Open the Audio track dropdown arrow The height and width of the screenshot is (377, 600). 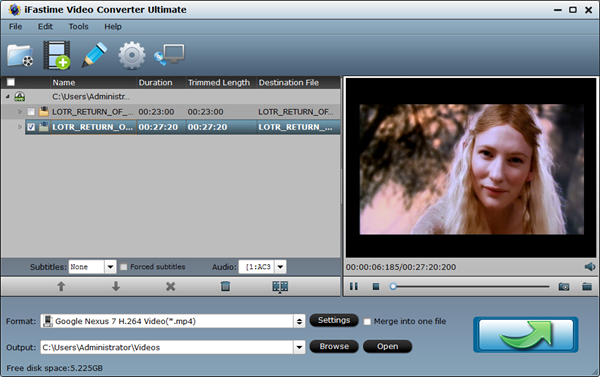click(x=280, y=267)
